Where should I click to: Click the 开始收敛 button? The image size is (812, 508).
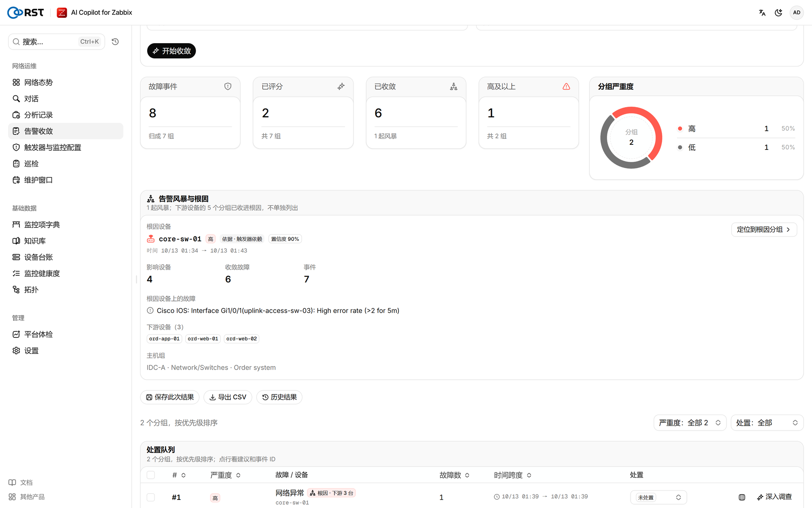(x=171, y=51)
